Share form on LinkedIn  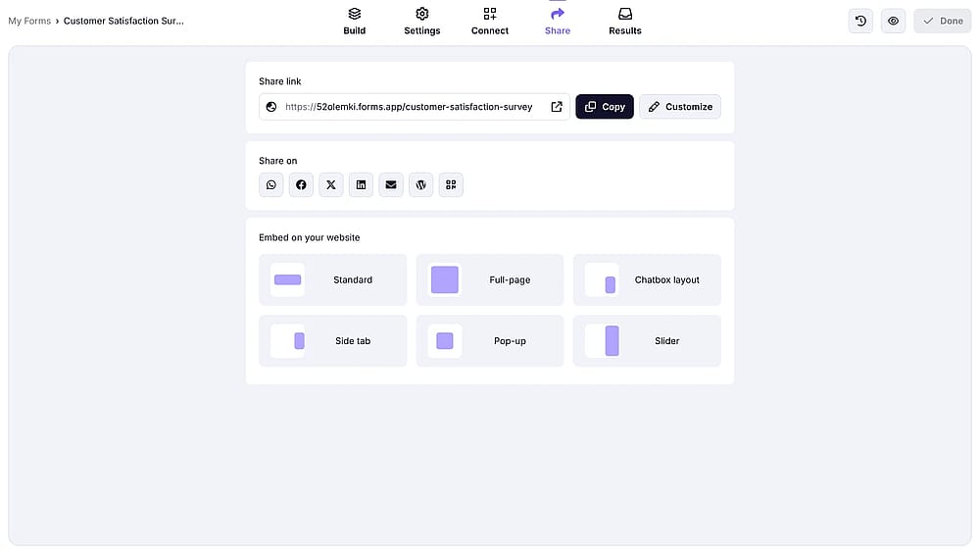pos(362,185)
